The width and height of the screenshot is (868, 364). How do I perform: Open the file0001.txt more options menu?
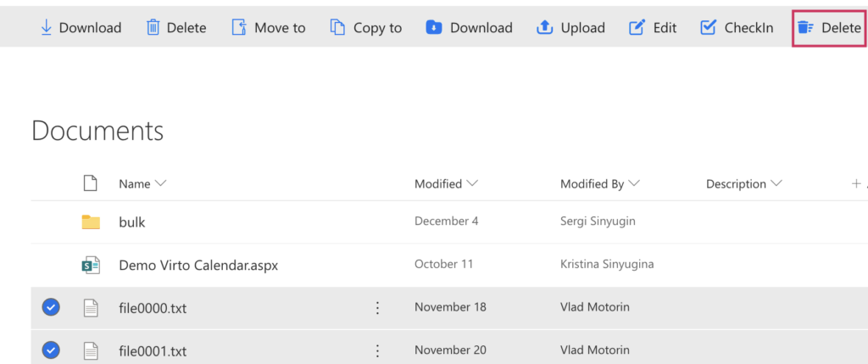[377, 350]
